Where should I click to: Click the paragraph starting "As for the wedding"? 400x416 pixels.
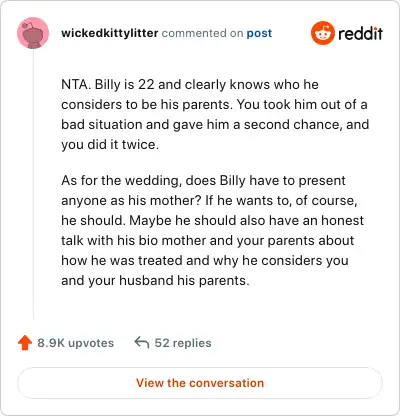(x=213, y=230)
